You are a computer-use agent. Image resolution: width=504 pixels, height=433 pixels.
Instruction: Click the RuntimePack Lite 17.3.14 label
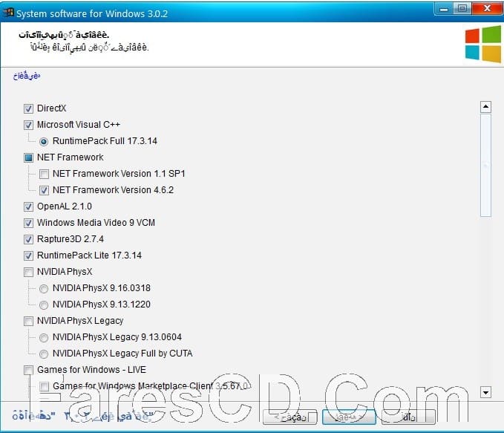click(x=89, y=255)
